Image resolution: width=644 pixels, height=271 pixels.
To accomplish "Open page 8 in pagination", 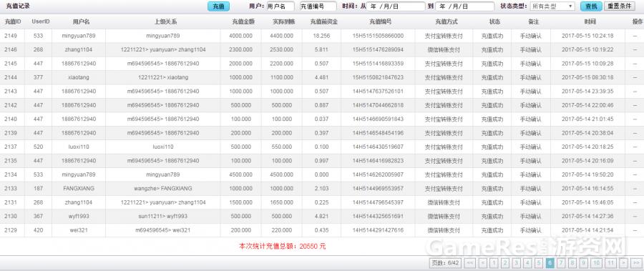I will (x=572, y=263).
